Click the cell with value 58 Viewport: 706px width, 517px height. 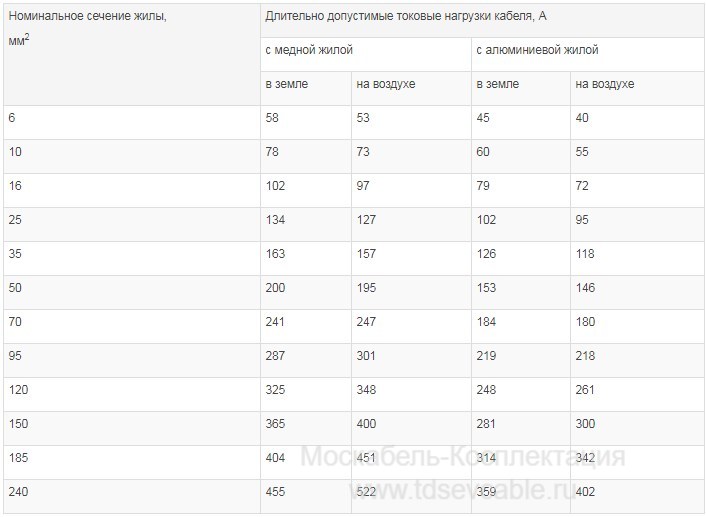click(272, 119)
